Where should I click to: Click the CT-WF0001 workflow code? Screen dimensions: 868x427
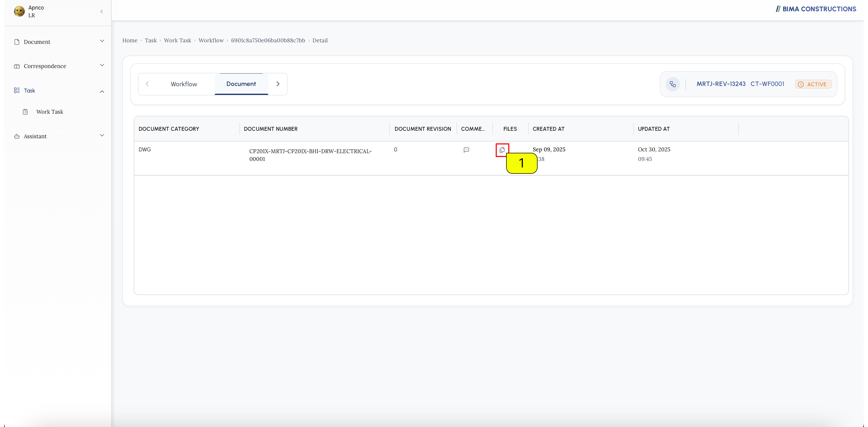click(x=767, y=84)
